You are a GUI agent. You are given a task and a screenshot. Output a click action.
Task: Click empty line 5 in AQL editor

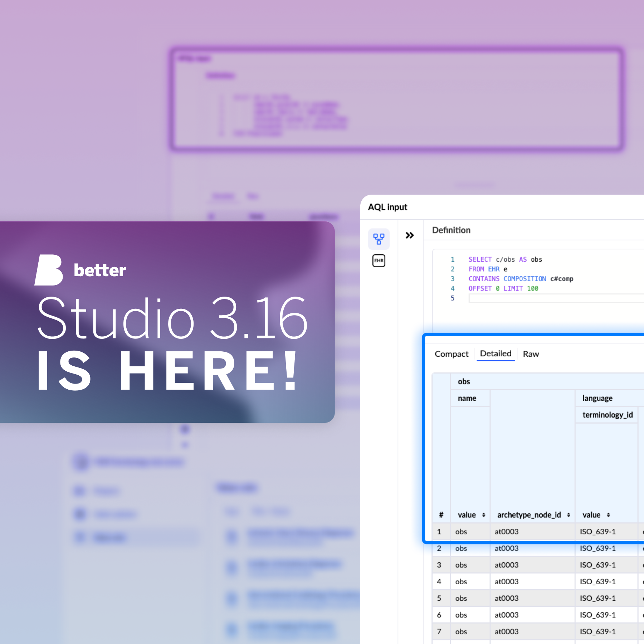point(556,298)
